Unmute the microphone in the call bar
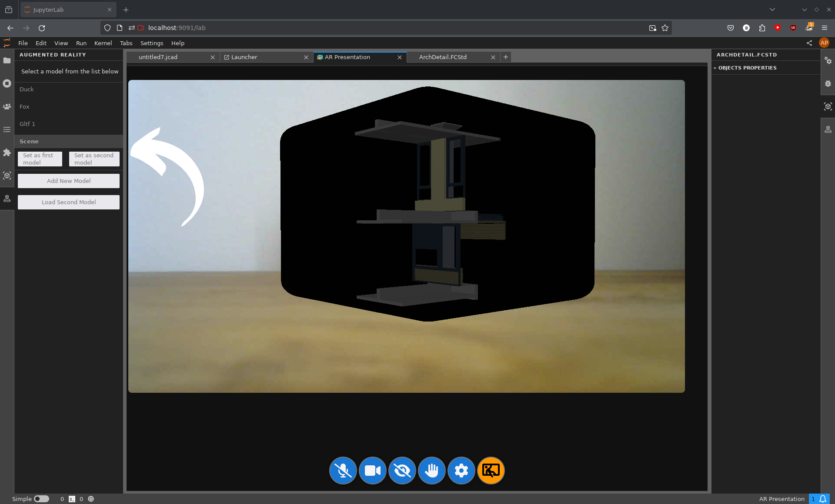The height and width of the screenshot is (504, 835). coord(343,471)
